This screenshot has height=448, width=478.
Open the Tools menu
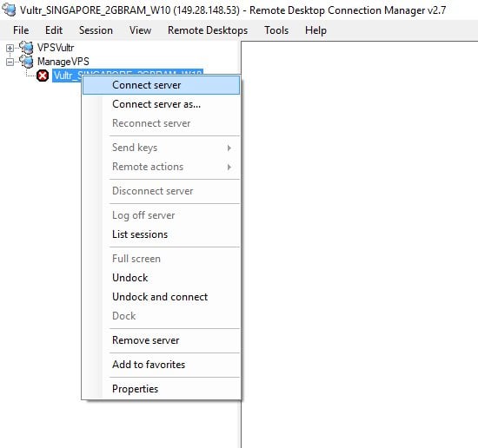click(276, 30)
